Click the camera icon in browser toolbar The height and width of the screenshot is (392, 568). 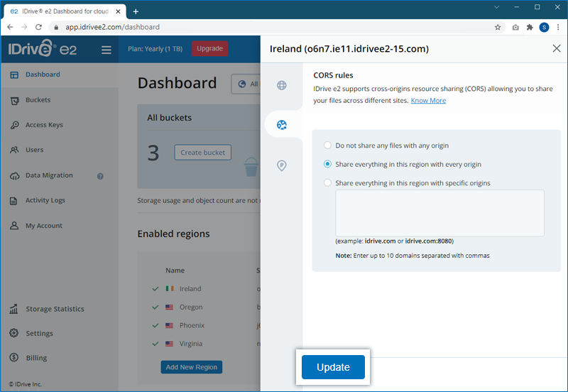[x=515, y=27]
